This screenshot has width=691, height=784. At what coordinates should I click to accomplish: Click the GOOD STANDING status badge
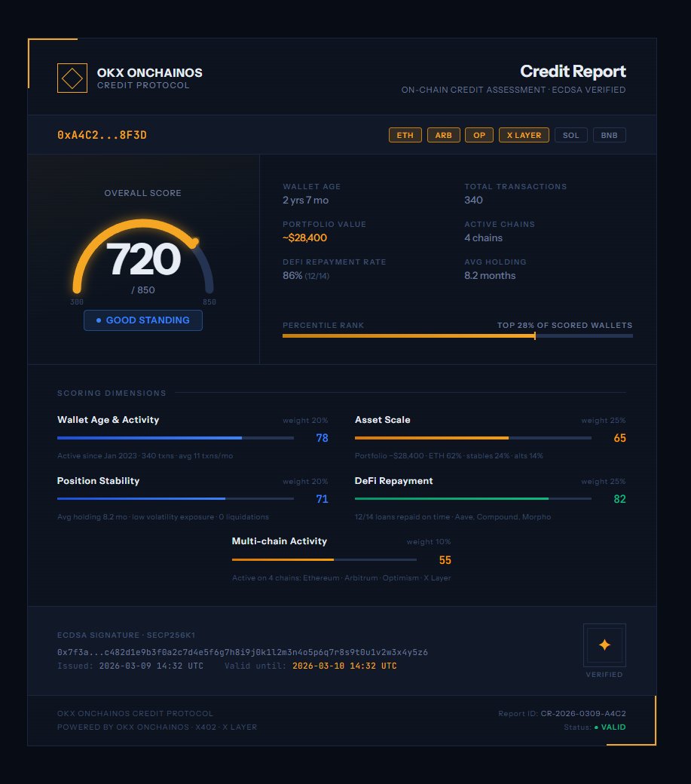(x=143, y=320)
